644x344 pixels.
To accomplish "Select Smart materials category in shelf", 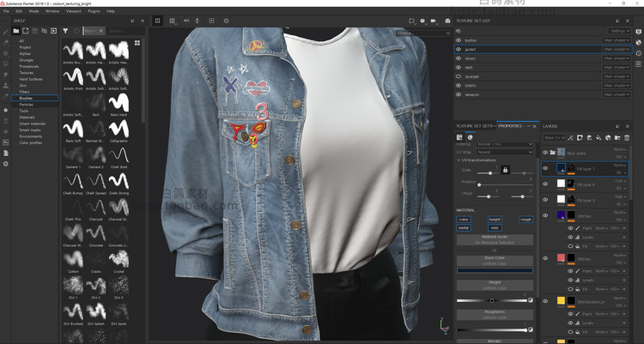I will (x=34, y=124).
